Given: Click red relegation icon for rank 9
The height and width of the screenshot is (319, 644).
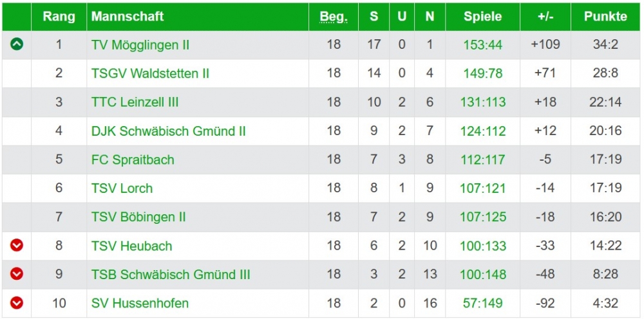Looking at the screenshot, I should tap(17, 274).
